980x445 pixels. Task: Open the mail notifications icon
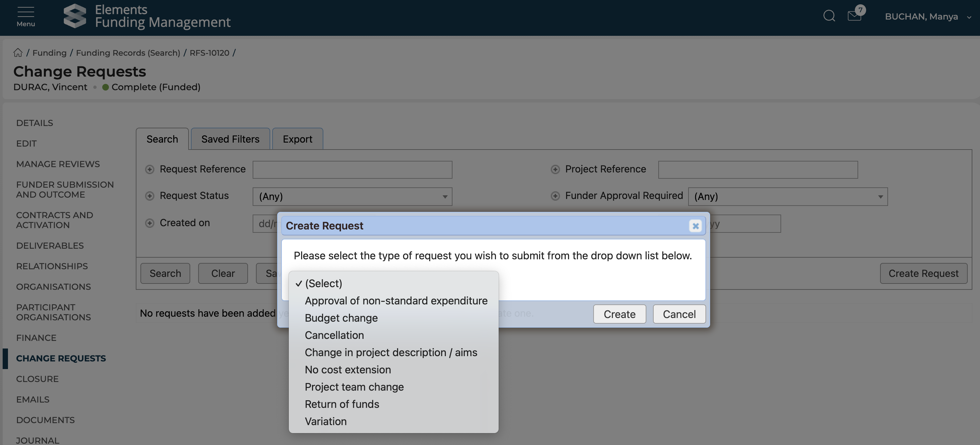tap(855, 16)
